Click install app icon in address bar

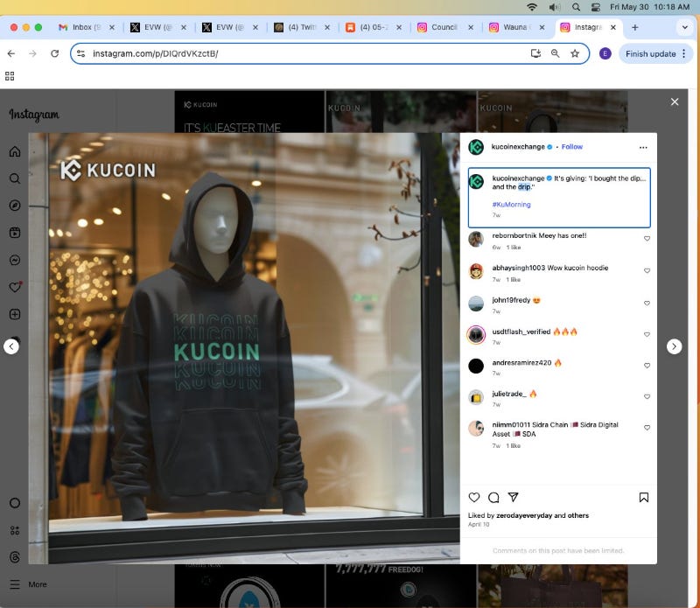[x=535, y=53]
